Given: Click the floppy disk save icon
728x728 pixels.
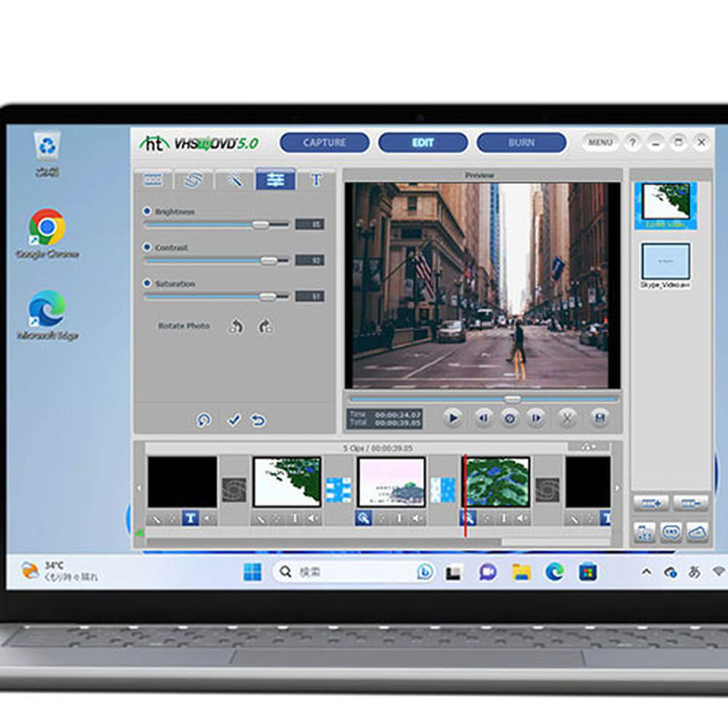Looking at the screenshot, I should [600, 418].
